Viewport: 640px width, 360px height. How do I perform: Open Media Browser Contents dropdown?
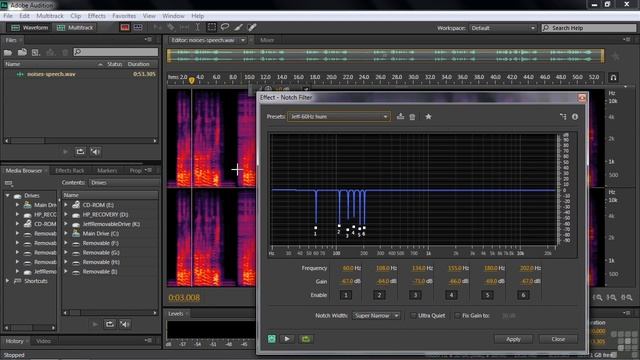tap(124, 183)
